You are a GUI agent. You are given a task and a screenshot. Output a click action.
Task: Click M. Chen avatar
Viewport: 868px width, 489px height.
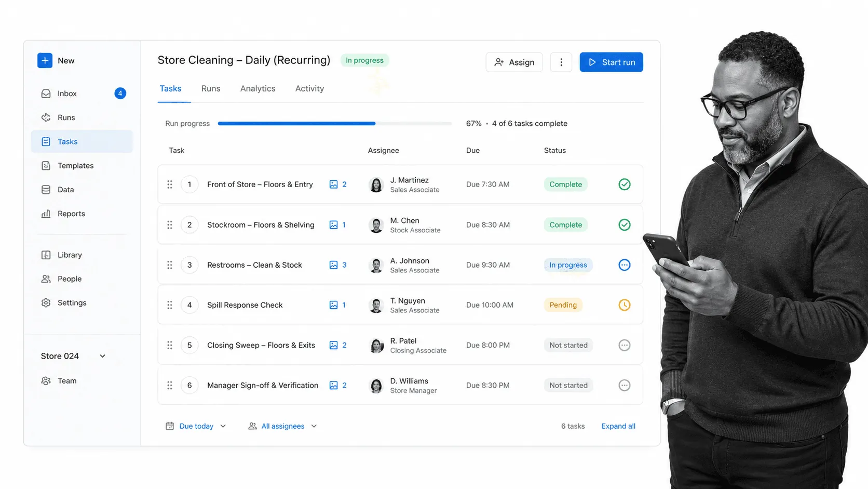point(376,225)
